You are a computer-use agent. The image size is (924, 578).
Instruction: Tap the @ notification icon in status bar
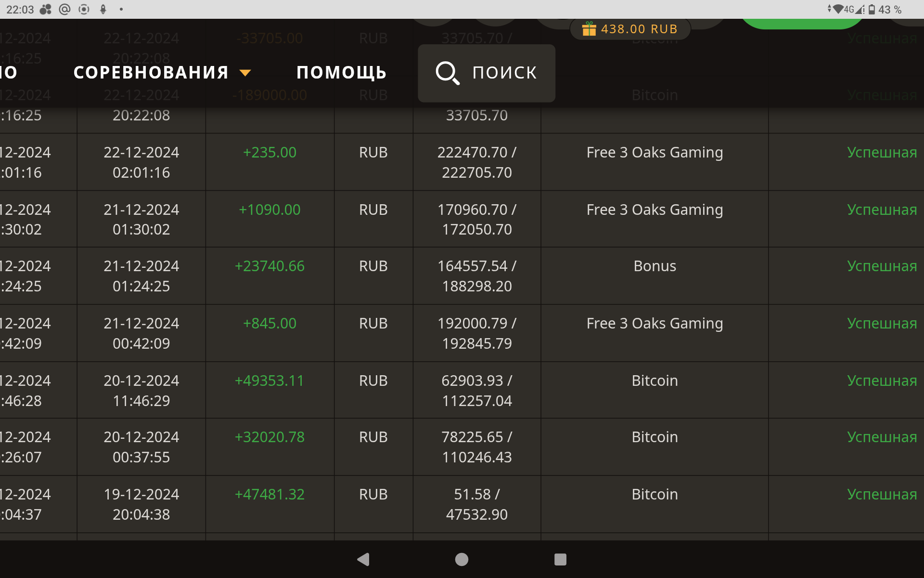[64, 10]
